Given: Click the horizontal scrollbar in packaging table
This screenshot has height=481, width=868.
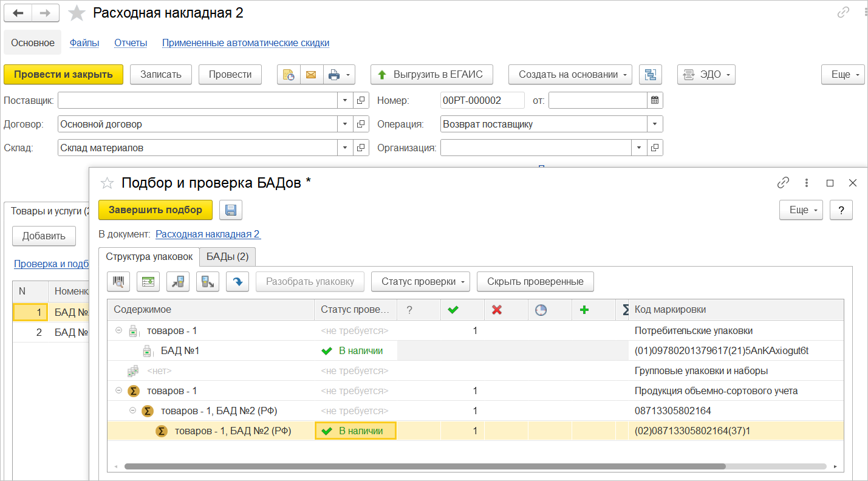Looking at the screenshot, I should (425, 466).
